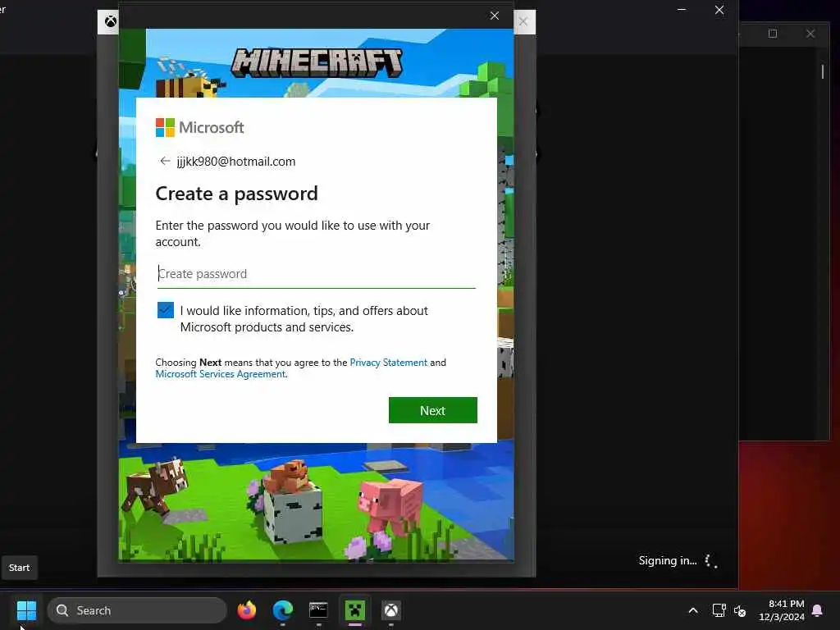The height and width of the screenshot is (630, 840).
Task: Click the scrollbar in the rightmost window
Action: pos(823,72)
